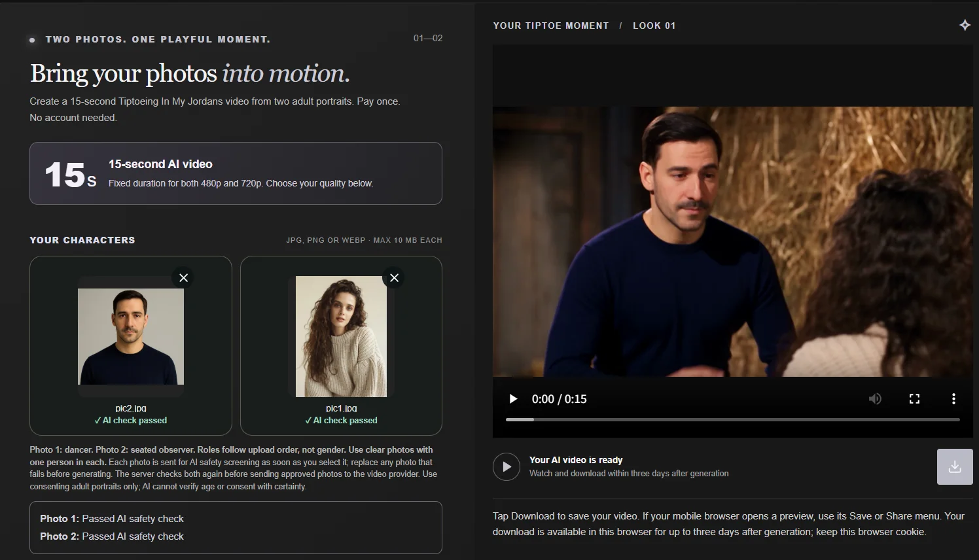Click the 0:00 / 0:15 time display
Viewport: 979px width, 560px height.
coord(560,399)
